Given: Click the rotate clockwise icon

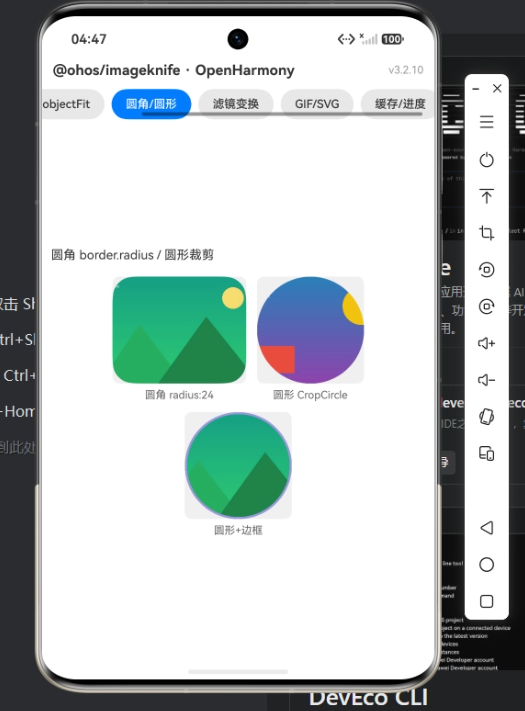Looking at the screenshot, I should pyautogui.click(x=486, y=307).
